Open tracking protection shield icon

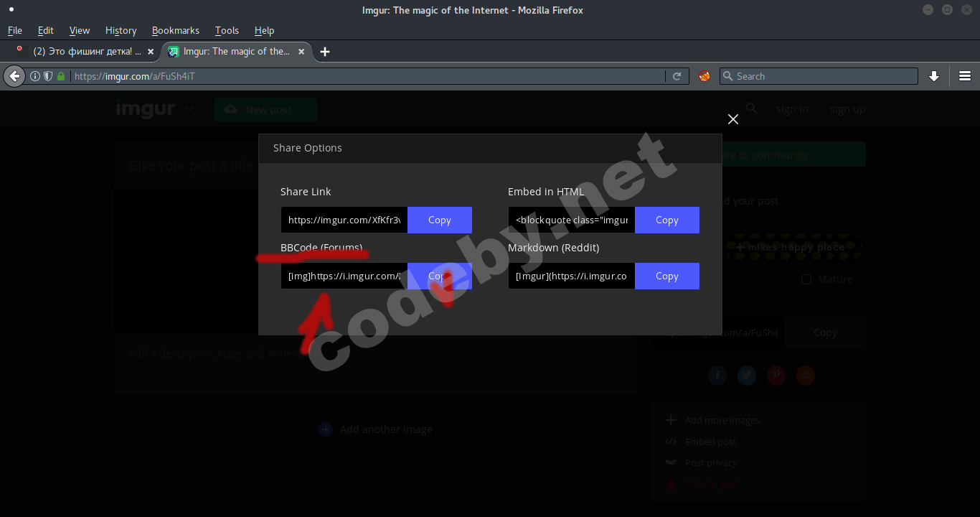tap(48, 76)
